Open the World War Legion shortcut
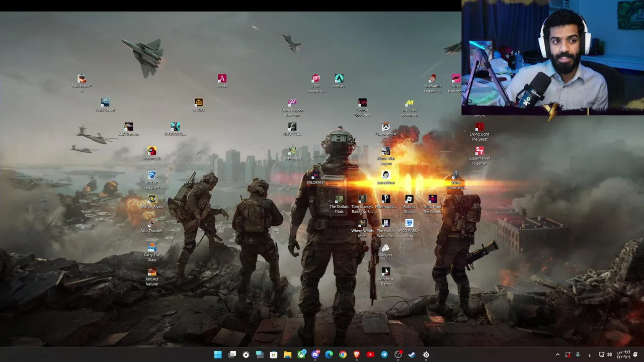644x362 pixels. point(386,156)
